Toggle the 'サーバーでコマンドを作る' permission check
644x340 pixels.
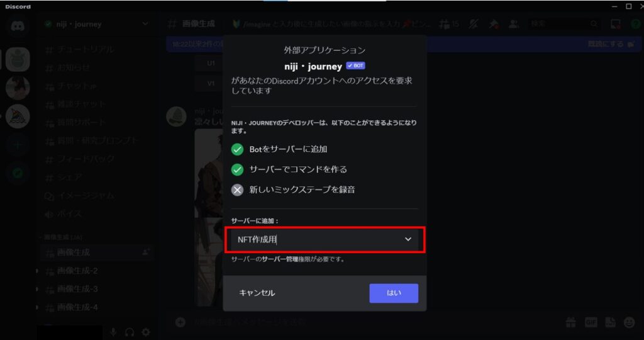pos(237,169)
